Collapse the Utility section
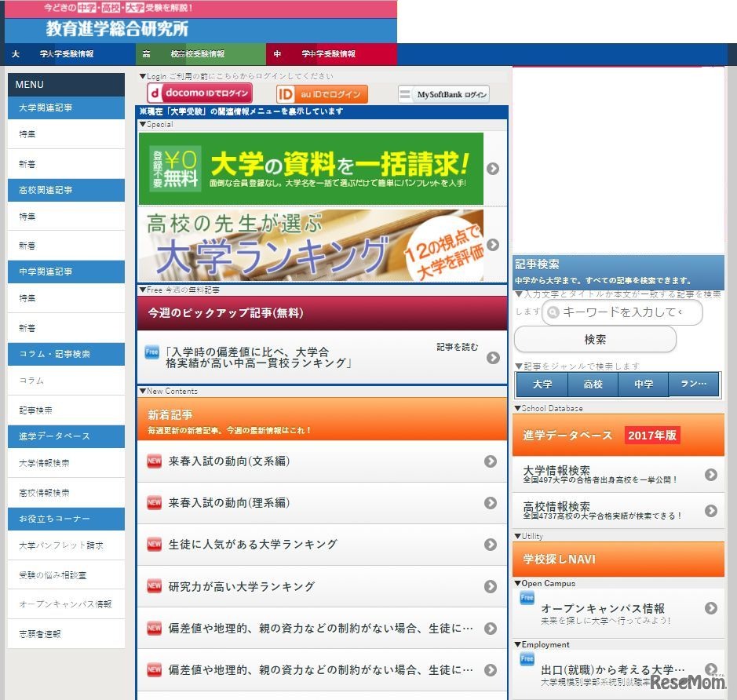The height and width of the screenshot is (700, 737). [516, 536]
